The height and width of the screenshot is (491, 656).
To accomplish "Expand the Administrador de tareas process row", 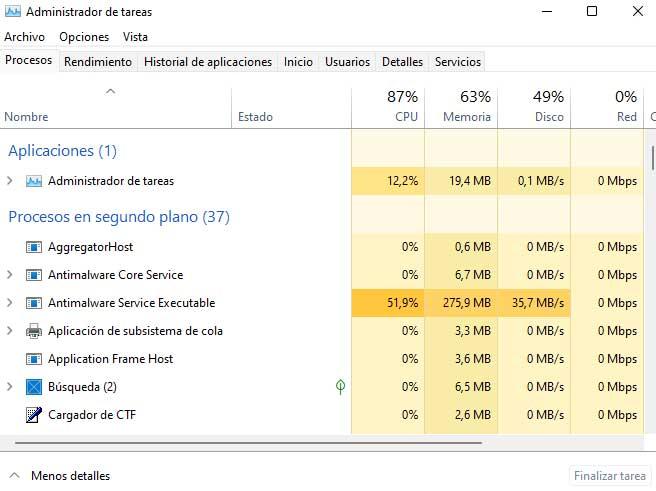I will 10,181.
